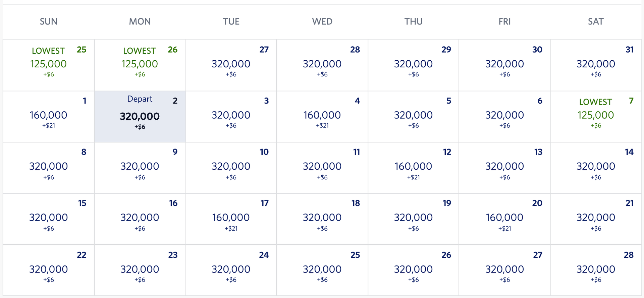Screen dimensions: 644x298
Task: Choose Thursday the 19th date cell
Action: tap(413, 218)
